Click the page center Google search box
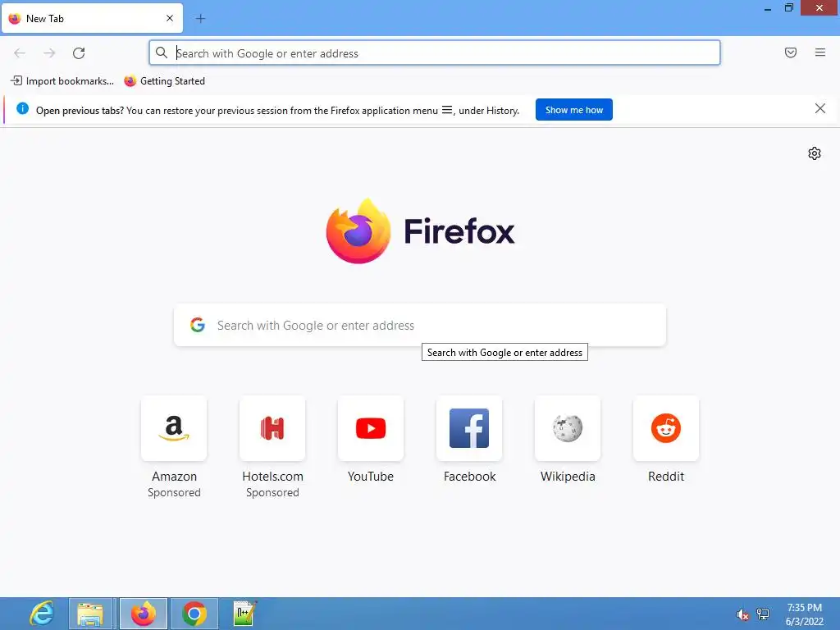The height and width of the screenshot is (630, 840). pos(420,325)
